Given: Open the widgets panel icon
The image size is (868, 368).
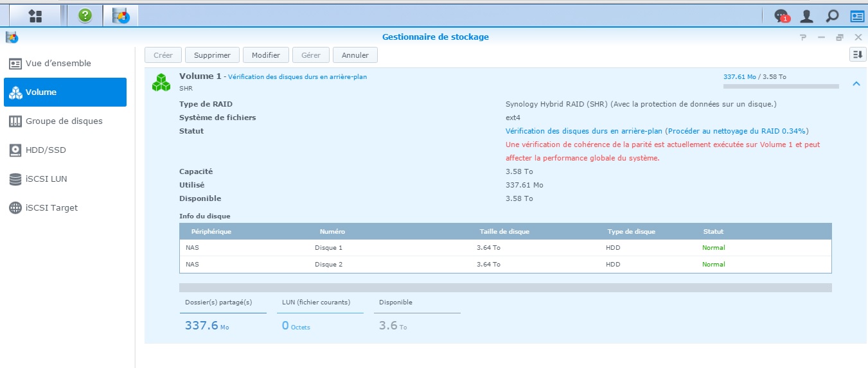Looking at the screenshot, I should (x=856, y=16).
